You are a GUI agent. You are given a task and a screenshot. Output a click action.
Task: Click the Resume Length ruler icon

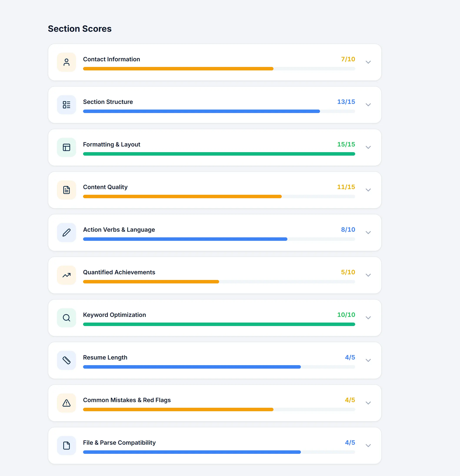click(66, 360)
